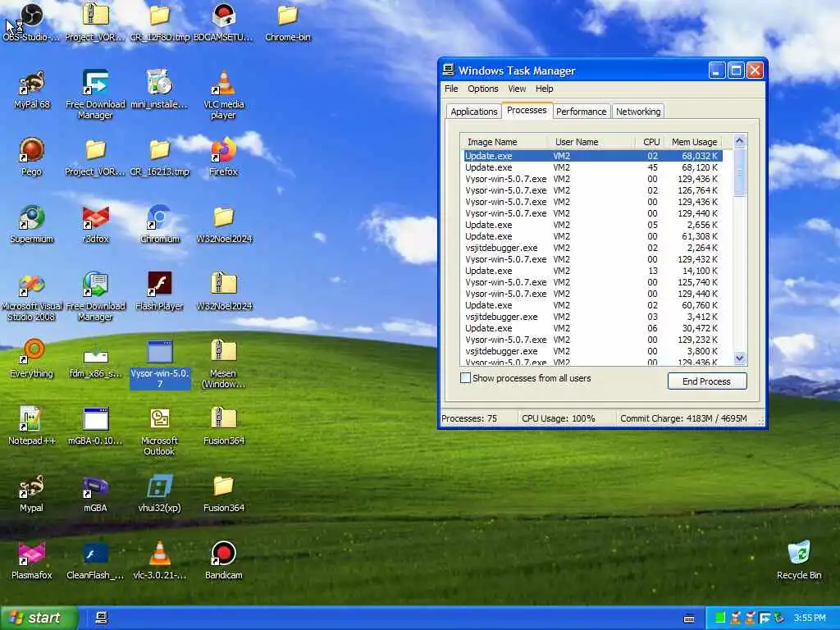Sort processes by User Name column
This screenshot has height=630, width=840.
click(591, 142)
